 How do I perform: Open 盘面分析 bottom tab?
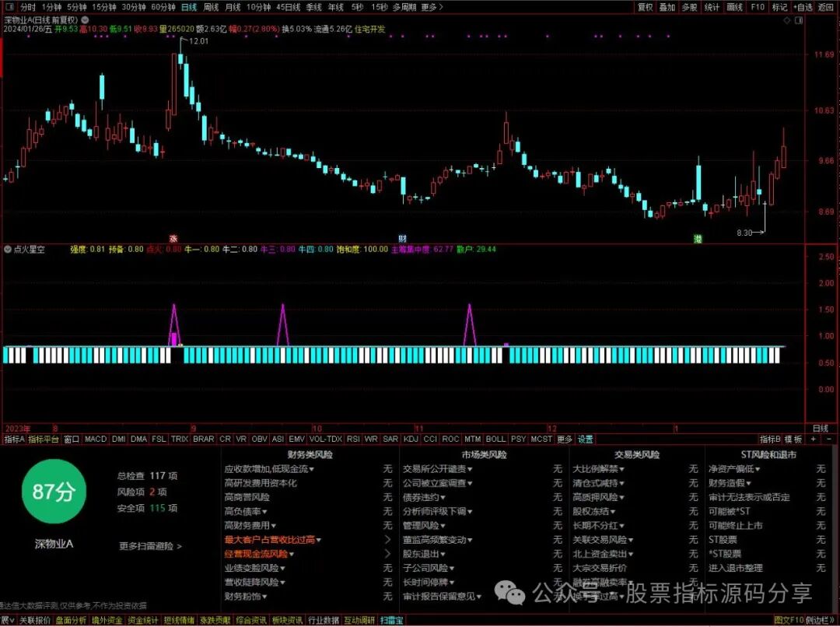(x=72, y=620)
